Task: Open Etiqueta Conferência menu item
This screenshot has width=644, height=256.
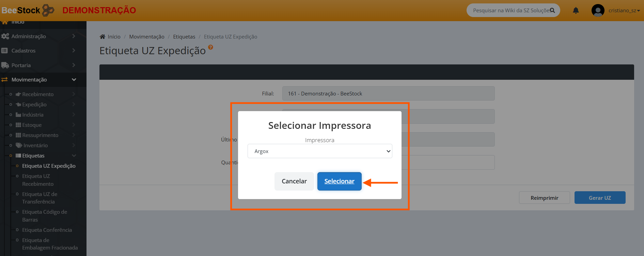Action: pos(47,230)
